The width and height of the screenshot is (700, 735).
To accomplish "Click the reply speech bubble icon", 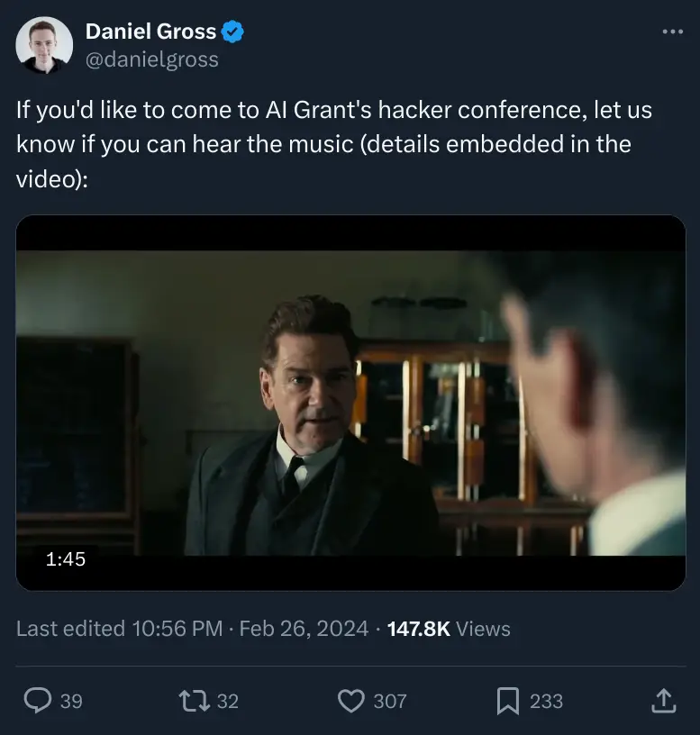I will pos(37,700).
